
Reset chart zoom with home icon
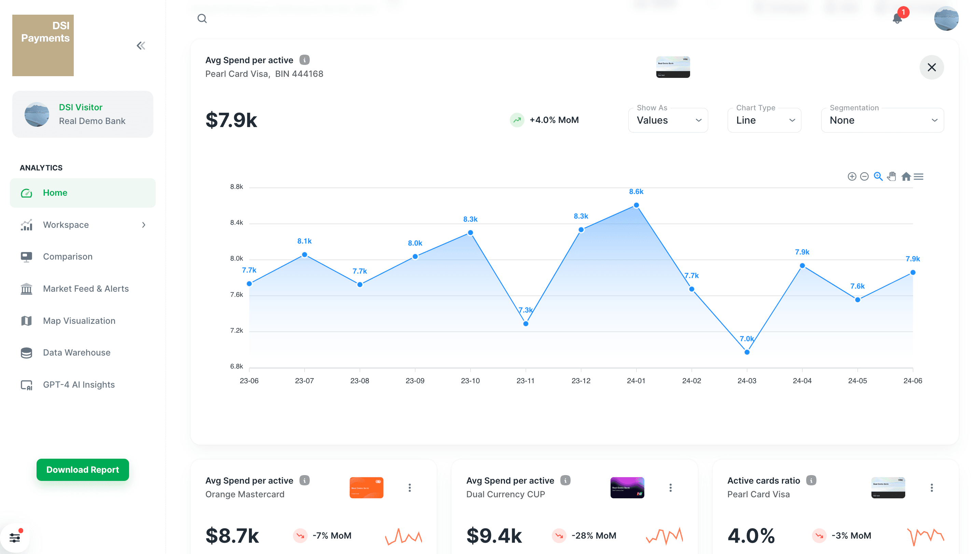[906, 177]
